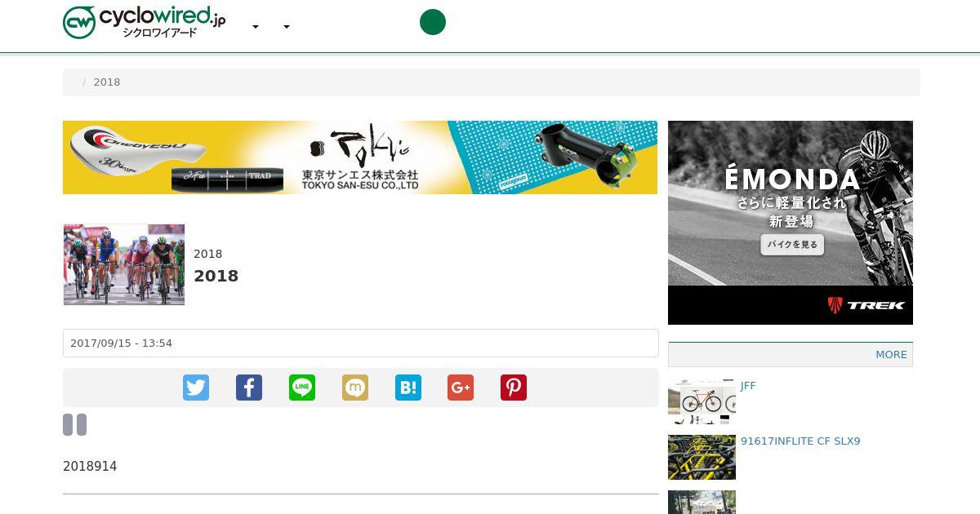This screenshot has height=514, width=980.
Task: Expand the second navigation dropdown arrow
Action: [287, 27]
